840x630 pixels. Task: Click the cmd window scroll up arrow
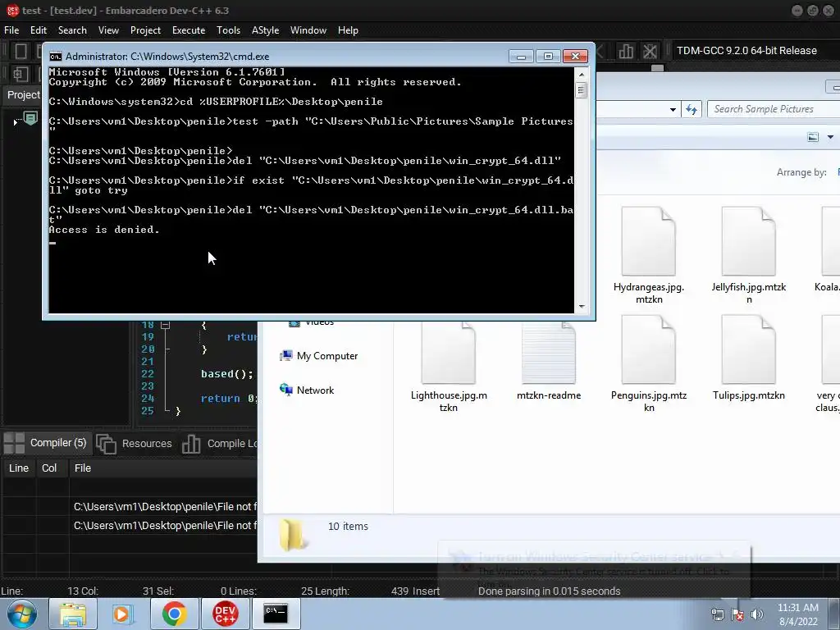click(x=582, y=74)
